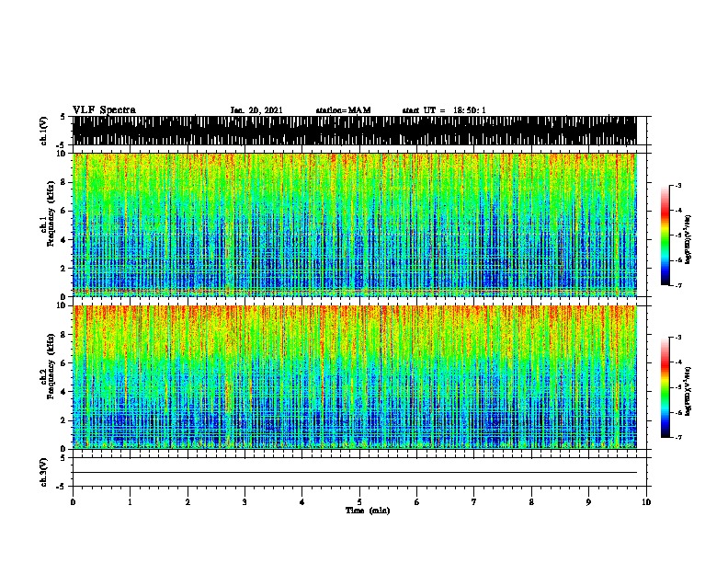Click ch.1 frequency tick label '6'
This screenshot has width=728, height=563.
(x=63, y=212)
